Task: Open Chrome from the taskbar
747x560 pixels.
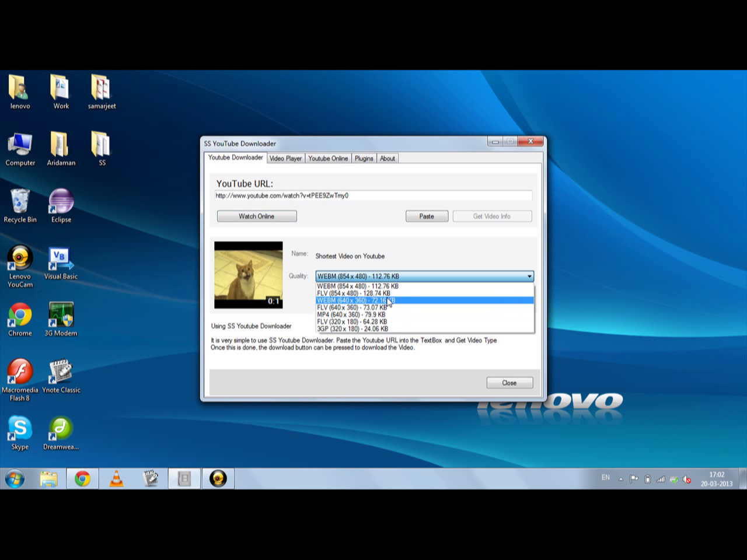Action: pyautogui.click(x=82, y=479)
